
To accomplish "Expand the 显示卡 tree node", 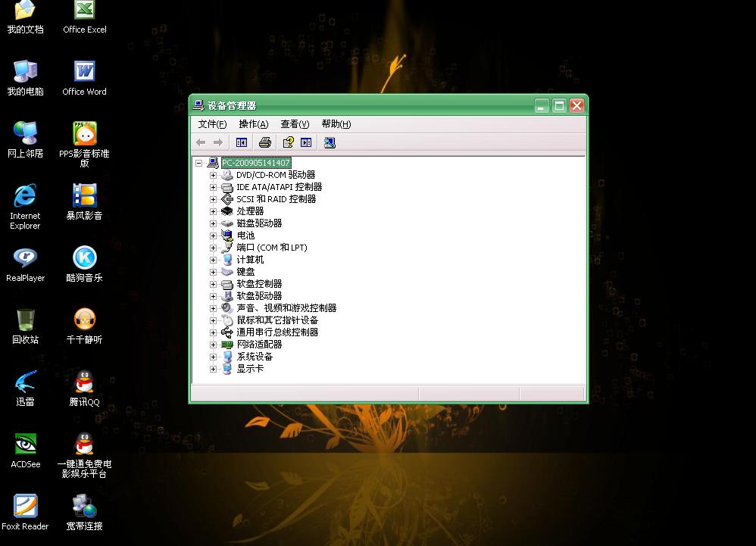I will [x=214, y=369].
